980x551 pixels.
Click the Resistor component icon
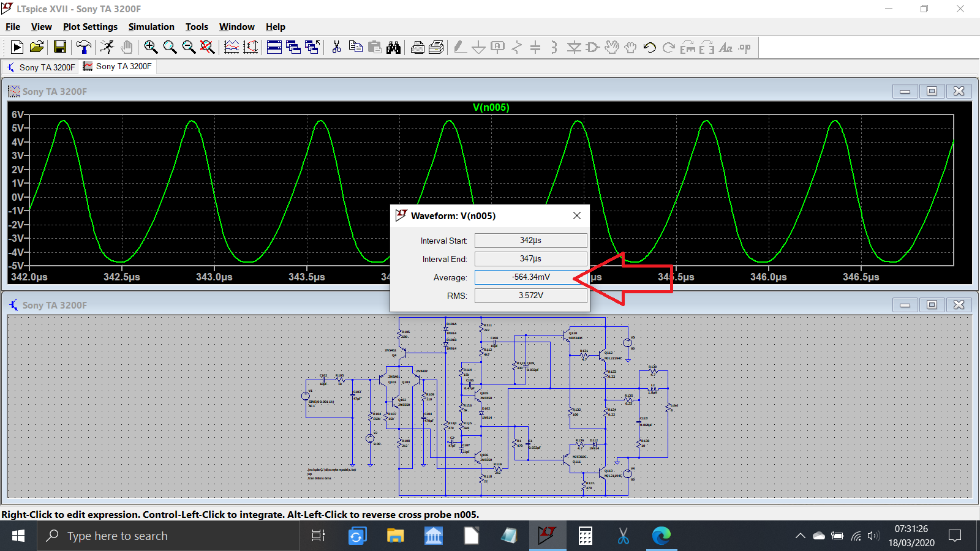tap(517, 47)
